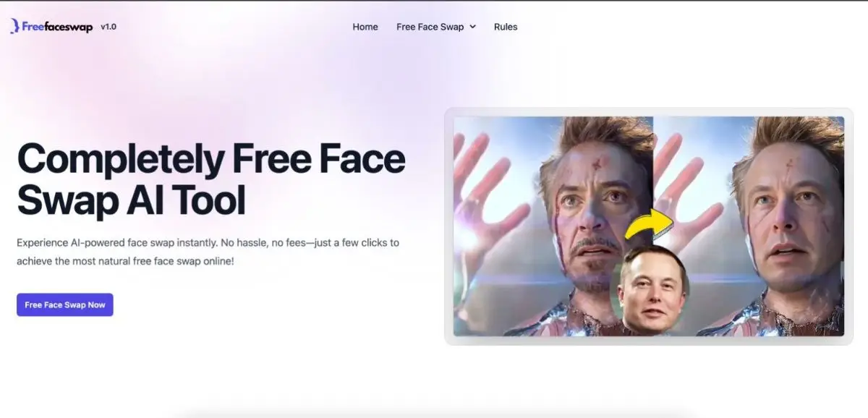Select Free Face Swap in the nav bar
The image size is (868, 418).
432,27
